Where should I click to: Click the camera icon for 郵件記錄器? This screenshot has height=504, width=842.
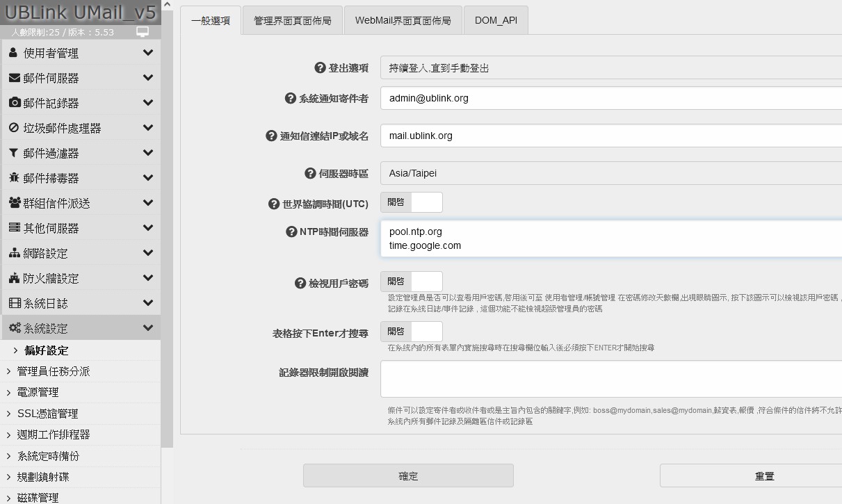coord(14,103)
